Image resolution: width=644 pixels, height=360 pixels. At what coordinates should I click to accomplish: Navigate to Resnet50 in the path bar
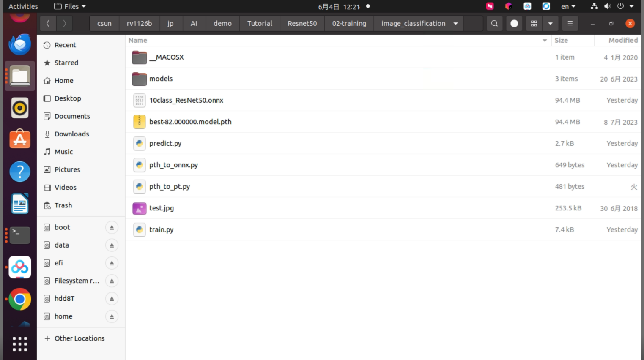pyautogui.click(x=302, y=24)
